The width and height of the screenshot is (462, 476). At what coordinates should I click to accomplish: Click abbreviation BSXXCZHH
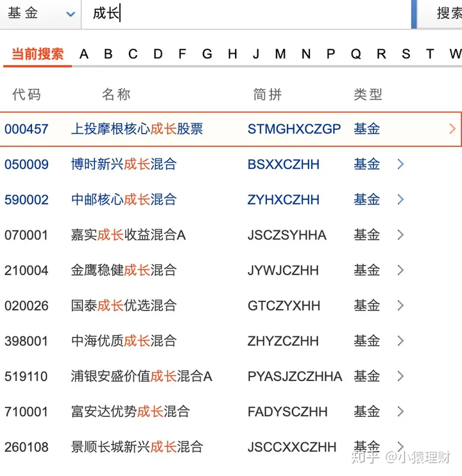click(x=284, y=164)
